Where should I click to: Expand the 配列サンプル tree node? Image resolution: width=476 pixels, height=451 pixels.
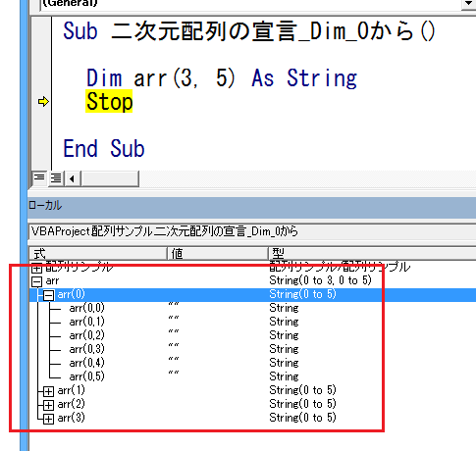36,269
